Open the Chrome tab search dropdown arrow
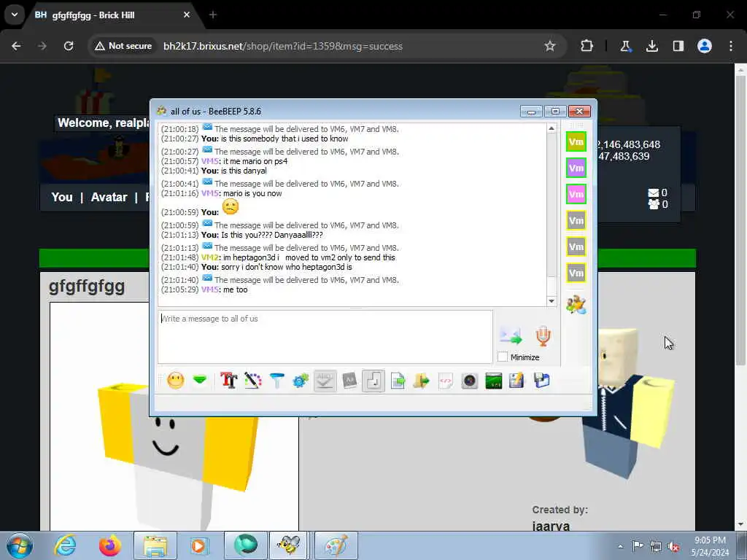The image size is (747, 560). tap(15, 15)
